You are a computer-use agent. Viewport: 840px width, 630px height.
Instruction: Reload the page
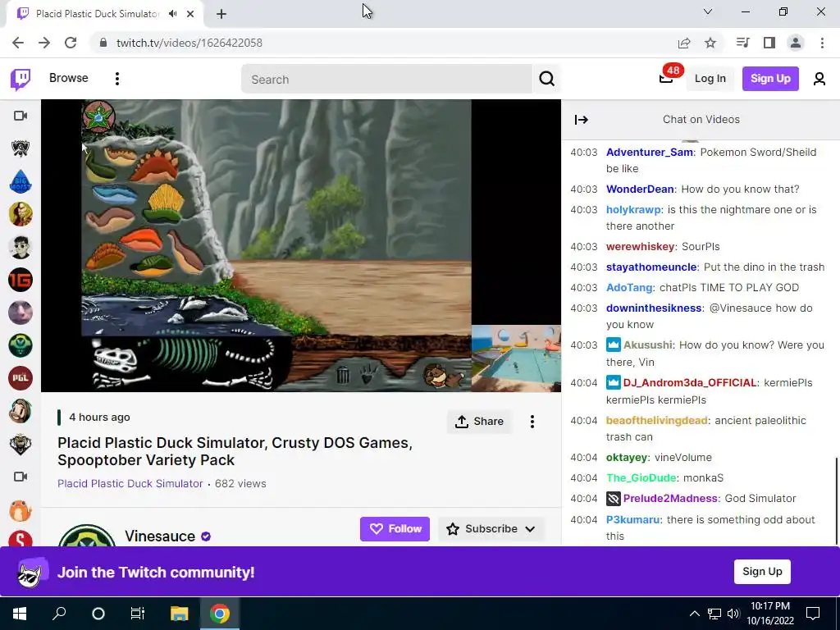[x=71, y=43]
